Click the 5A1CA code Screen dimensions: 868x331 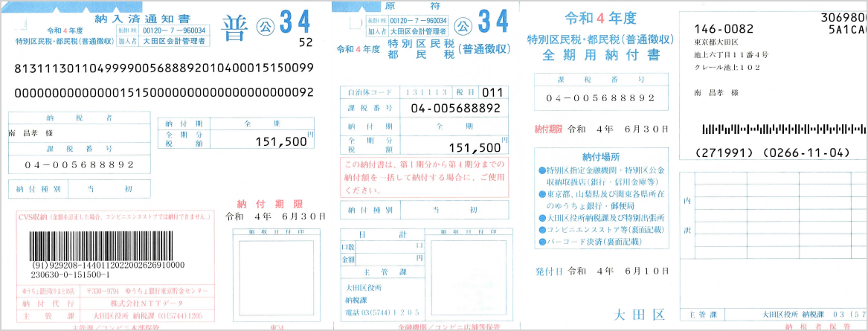pyautogui.click(x=847, y=30)
